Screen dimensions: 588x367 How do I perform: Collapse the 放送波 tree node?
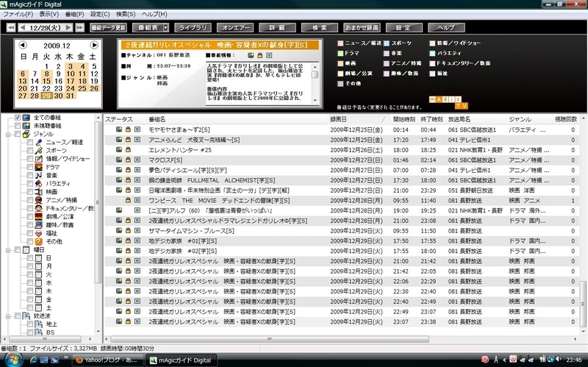coord(8,316)
